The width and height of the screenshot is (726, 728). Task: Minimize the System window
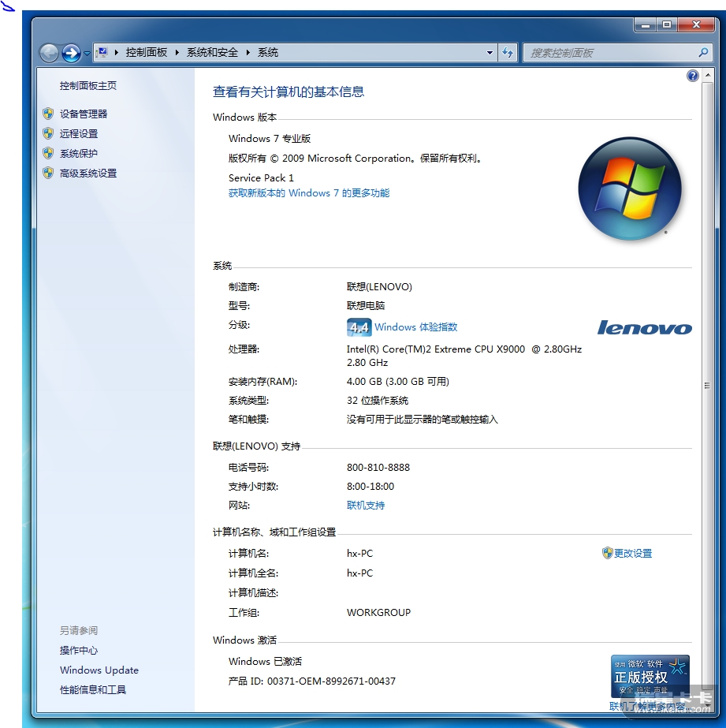[646, 25]
